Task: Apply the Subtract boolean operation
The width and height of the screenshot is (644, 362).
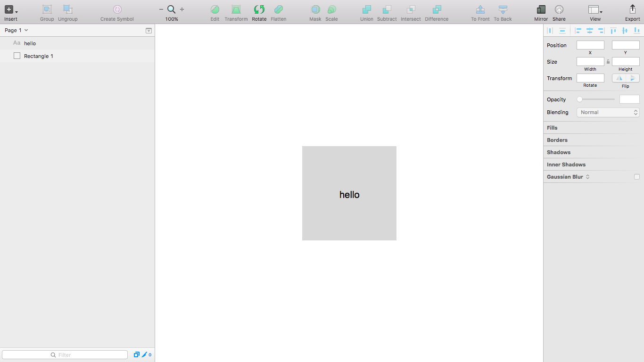Action: tap(387, 9)
